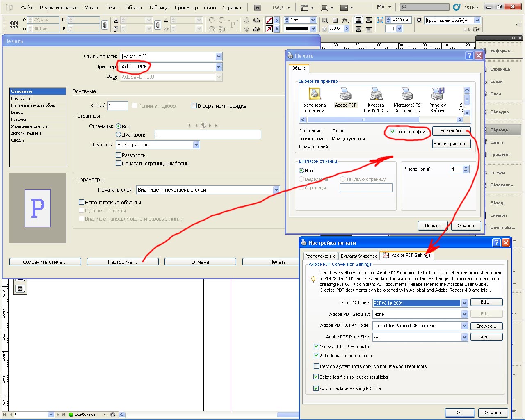This screenshot has width=525, height=420.
Task: Enable the Развороты (Spreads) checkbox
Action: [x=119, y=155]
